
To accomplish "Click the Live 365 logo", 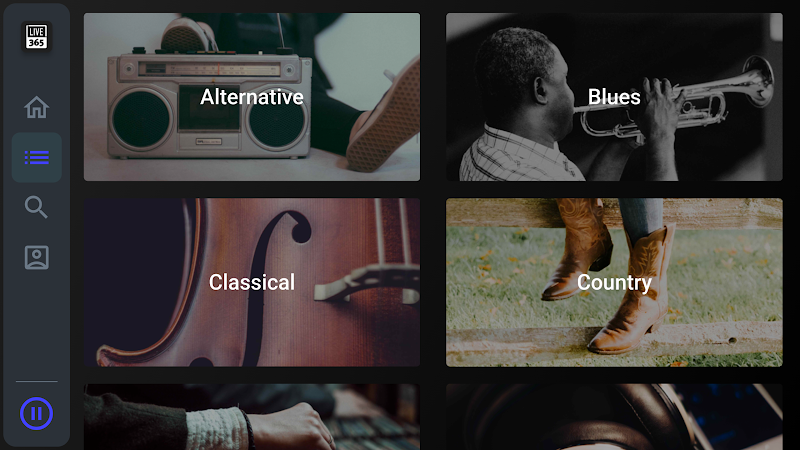I will click(36, 37).
